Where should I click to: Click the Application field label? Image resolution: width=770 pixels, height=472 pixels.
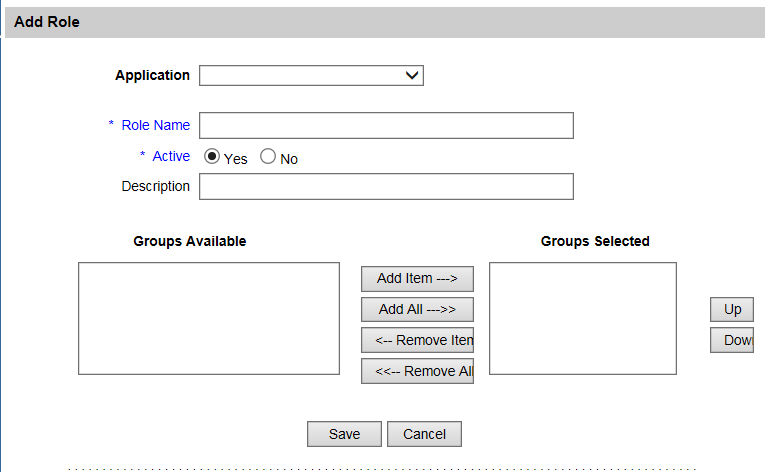click(x=152, y=75)
